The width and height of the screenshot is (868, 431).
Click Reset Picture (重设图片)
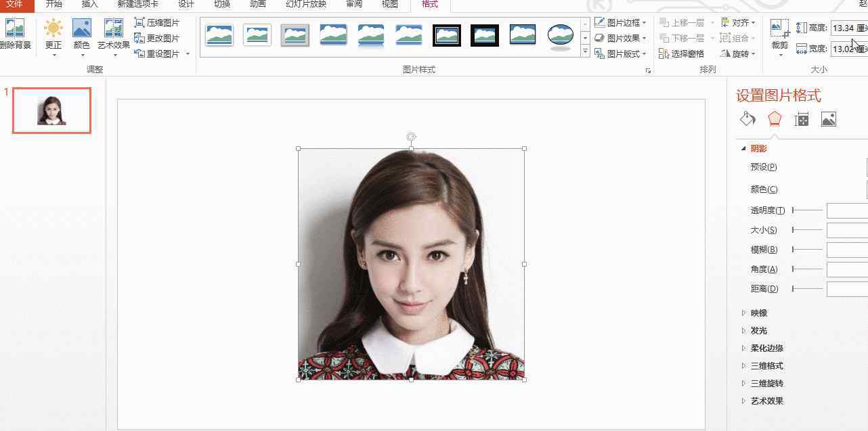click(157, 53)
